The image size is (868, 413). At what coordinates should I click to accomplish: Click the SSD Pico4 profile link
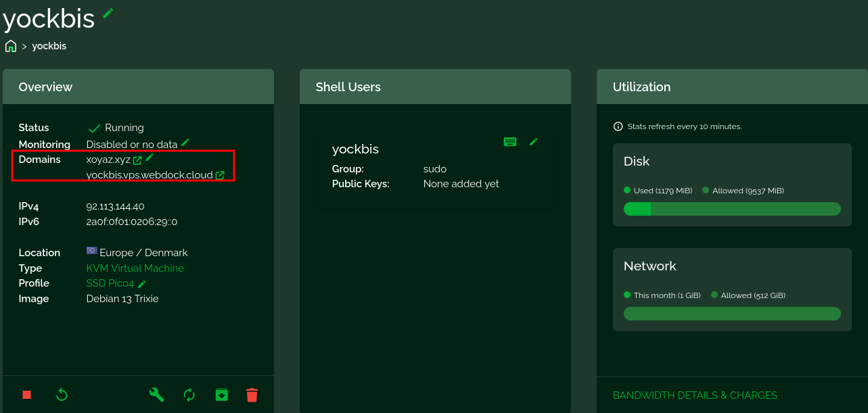point(110,283)
